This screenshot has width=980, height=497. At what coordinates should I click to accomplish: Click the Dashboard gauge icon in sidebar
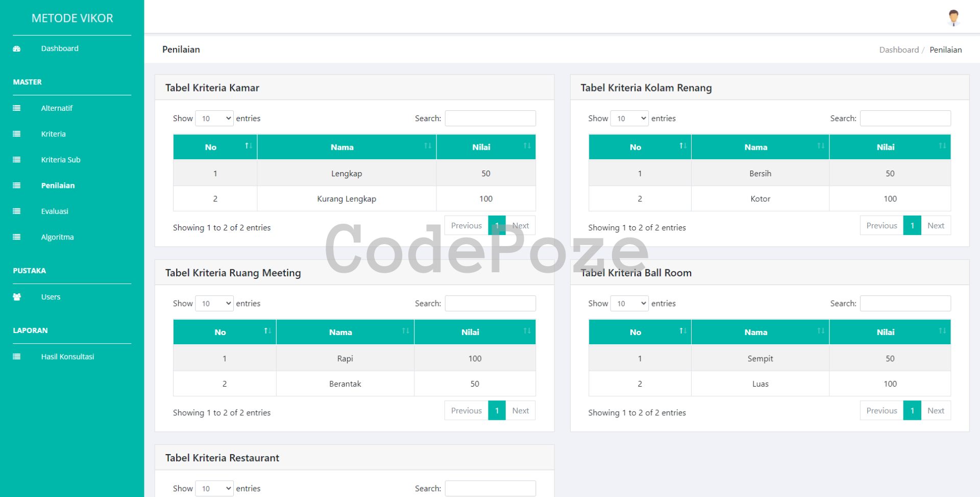pos(17,49)
